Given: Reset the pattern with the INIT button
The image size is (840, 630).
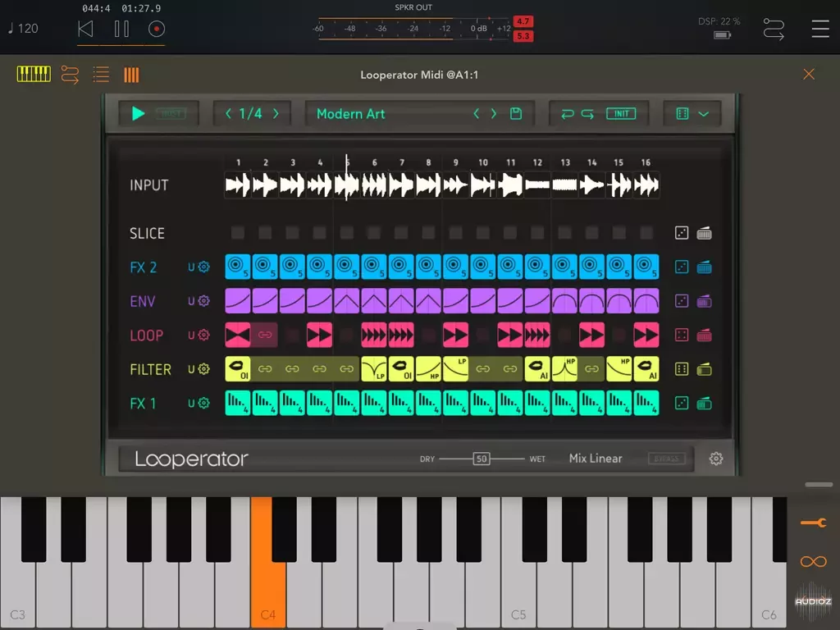Looking at the screenshot, I should (621, 113).
